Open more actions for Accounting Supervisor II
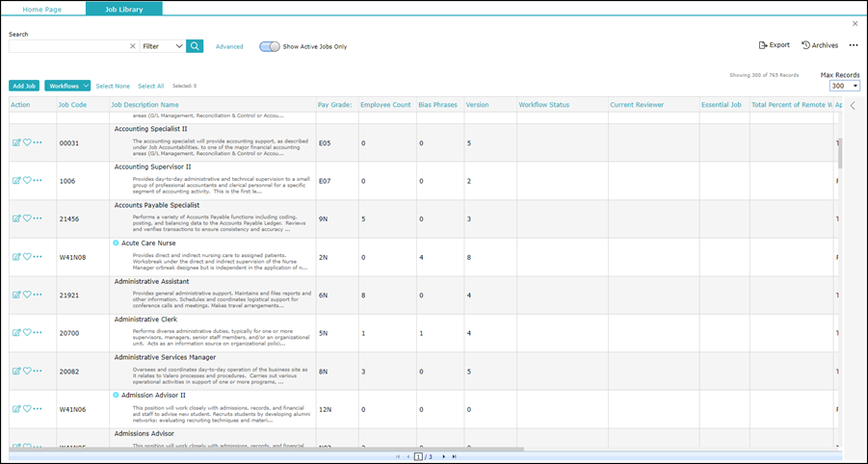This screenshot has height=464, width=868. 37,180
